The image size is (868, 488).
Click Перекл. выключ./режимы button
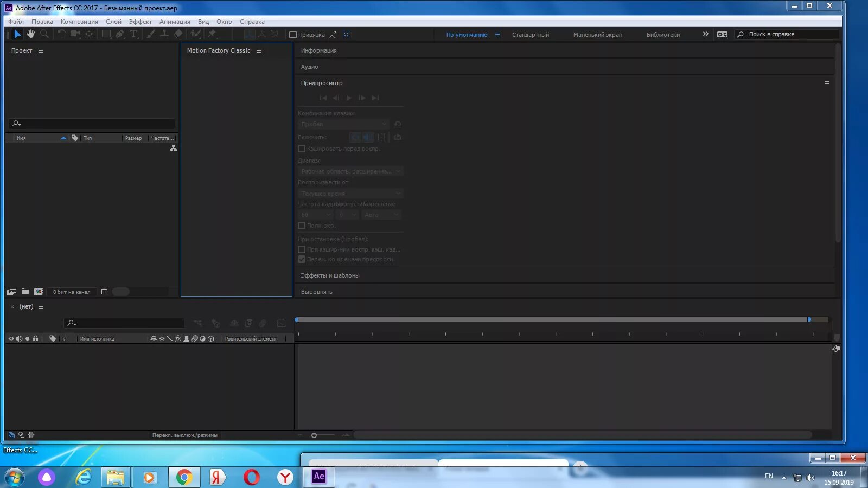tap(184, 435)
